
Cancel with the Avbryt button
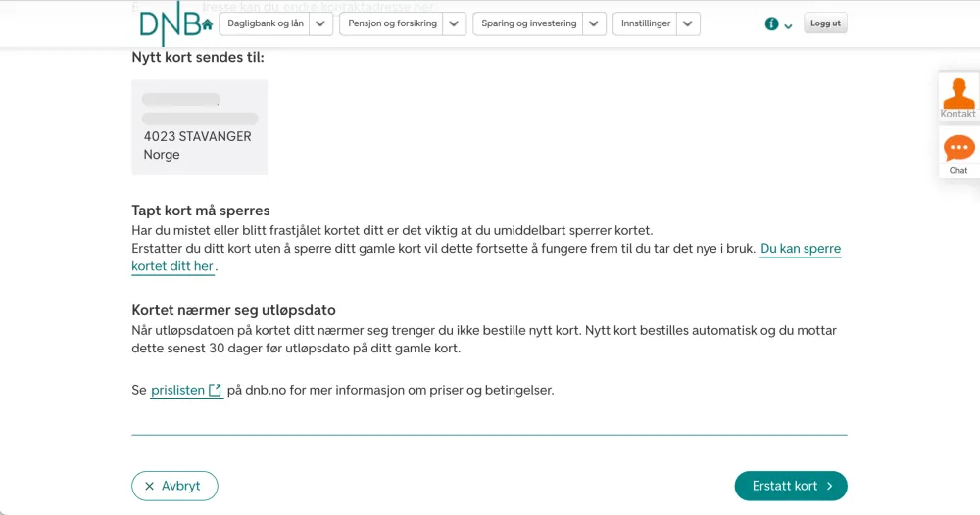coord(174,486)
